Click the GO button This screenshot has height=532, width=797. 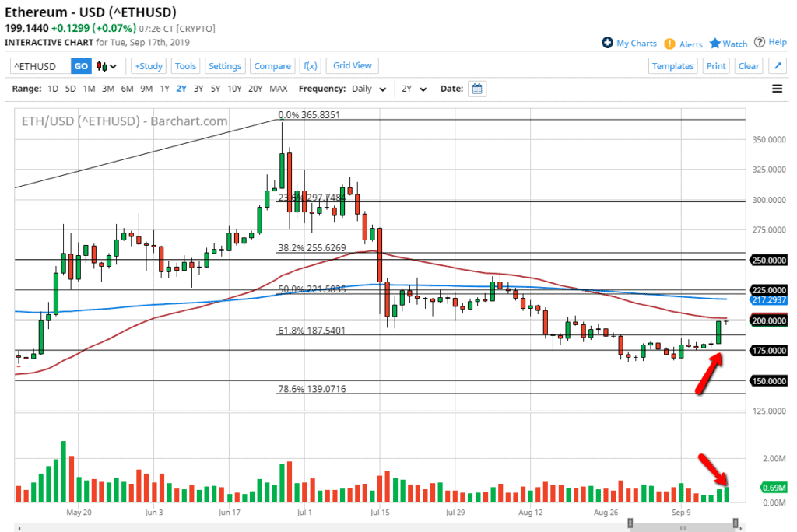click(x=81, y=66)
